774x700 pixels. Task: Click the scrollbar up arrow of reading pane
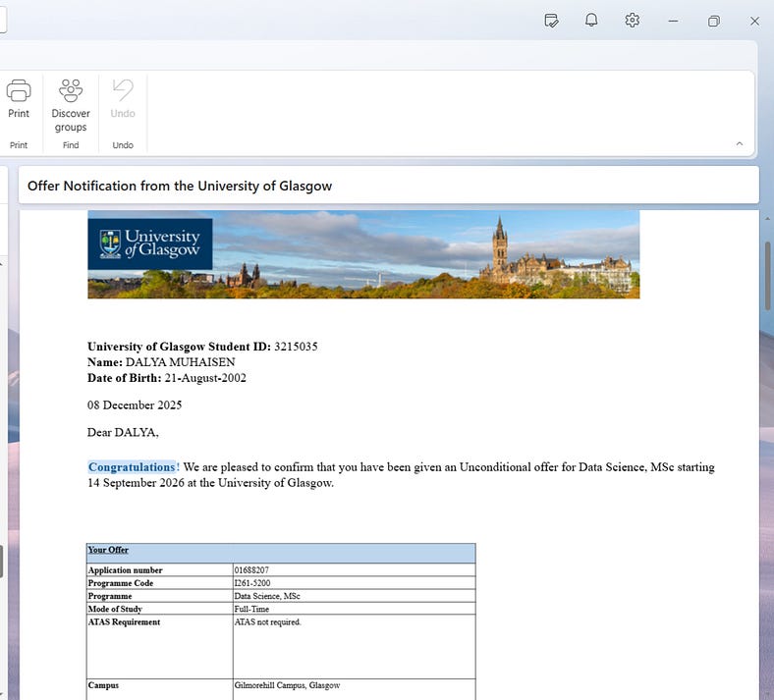(767, 219)
